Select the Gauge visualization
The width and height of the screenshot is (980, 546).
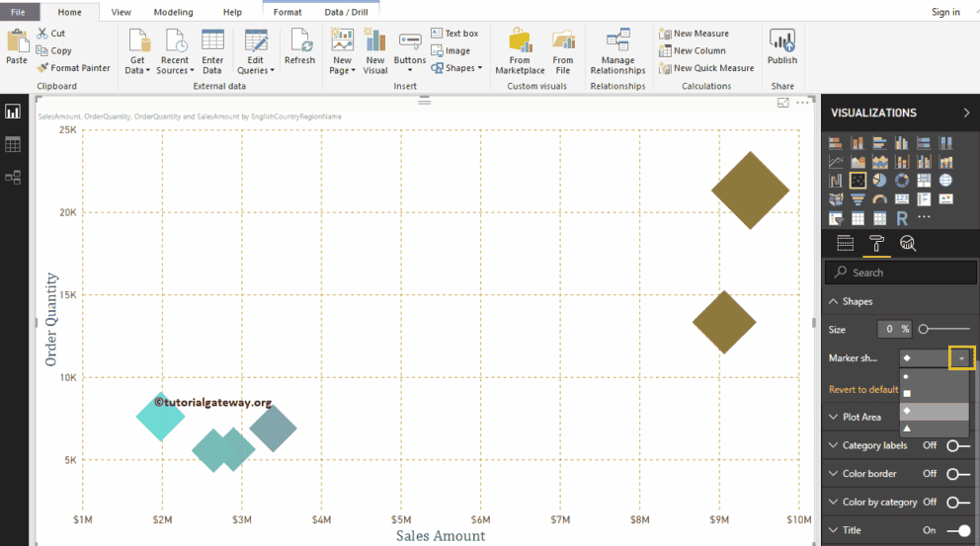point(879,199)
